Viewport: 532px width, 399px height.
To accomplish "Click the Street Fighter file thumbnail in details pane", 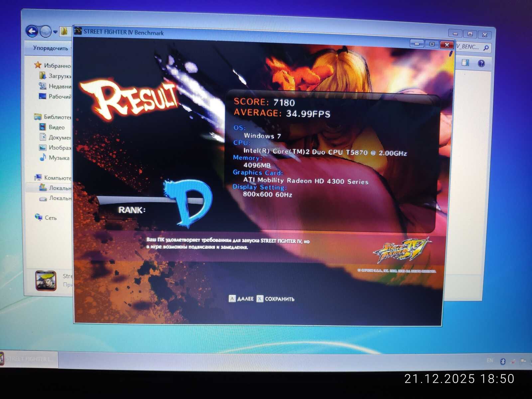I will [x=46, y=280].
